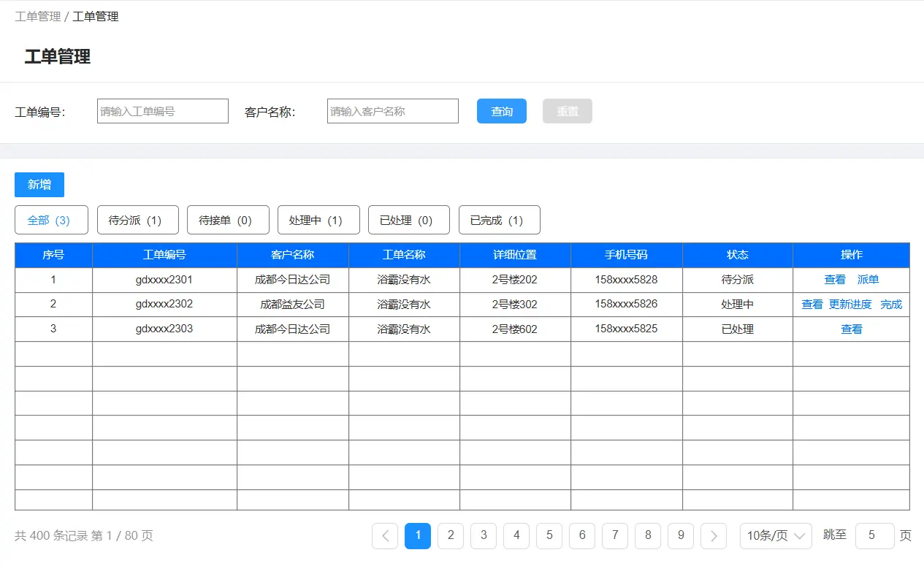Show the 处理中 (1) work orders
The height and width of the screenshot is (566, 924).
coord(318,220)
